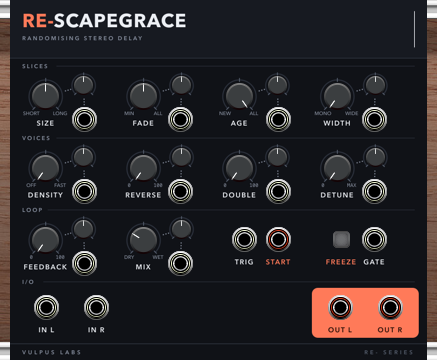Click the small DOUBLE modulation amount knob
Viewport: 437px width, 360px height.
click(x=278, y=157)
